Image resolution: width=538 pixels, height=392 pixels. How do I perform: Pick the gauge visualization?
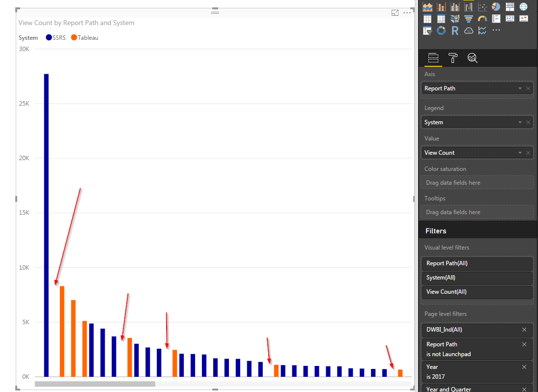[482, 19]
